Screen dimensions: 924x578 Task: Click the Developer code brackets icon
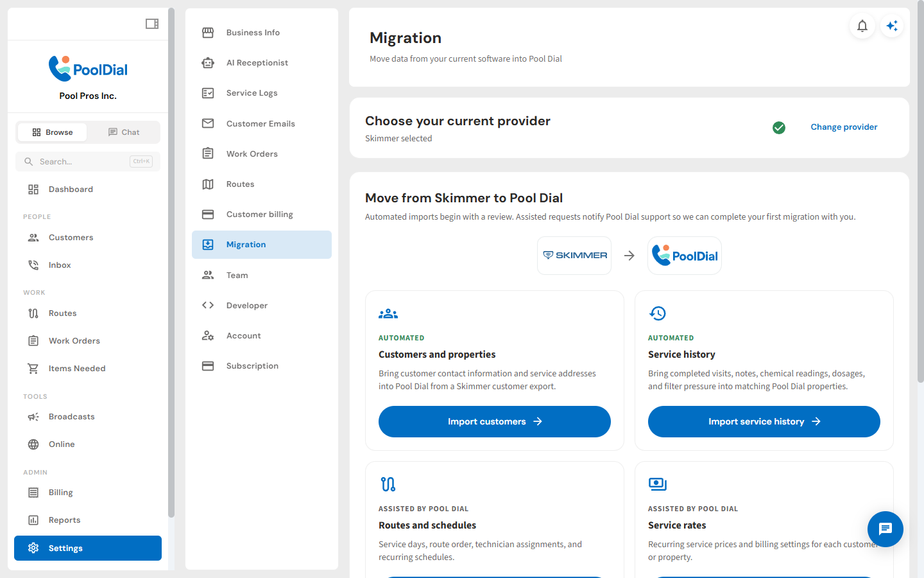tap(208, 305)
